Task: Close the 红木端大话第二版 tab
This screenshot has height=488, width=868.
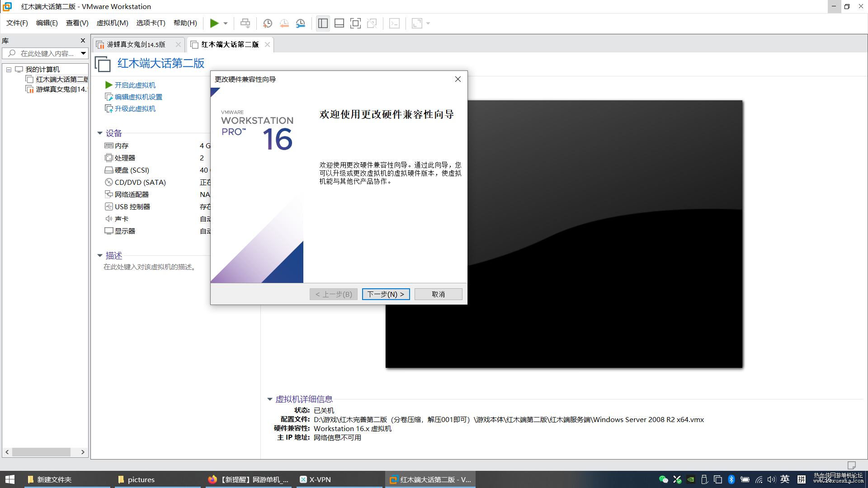Action: [x=267, y=44]
